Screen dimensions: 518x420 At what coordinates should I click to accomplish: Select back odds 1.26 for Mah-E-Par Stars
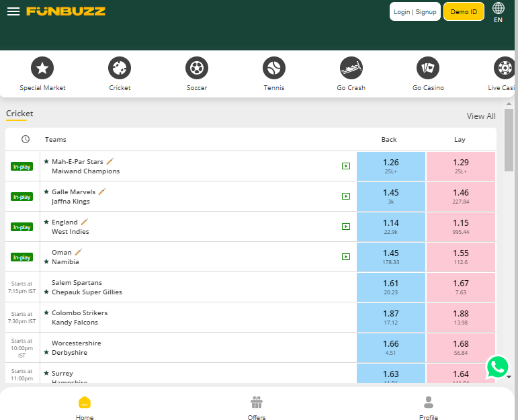point(391,166)
